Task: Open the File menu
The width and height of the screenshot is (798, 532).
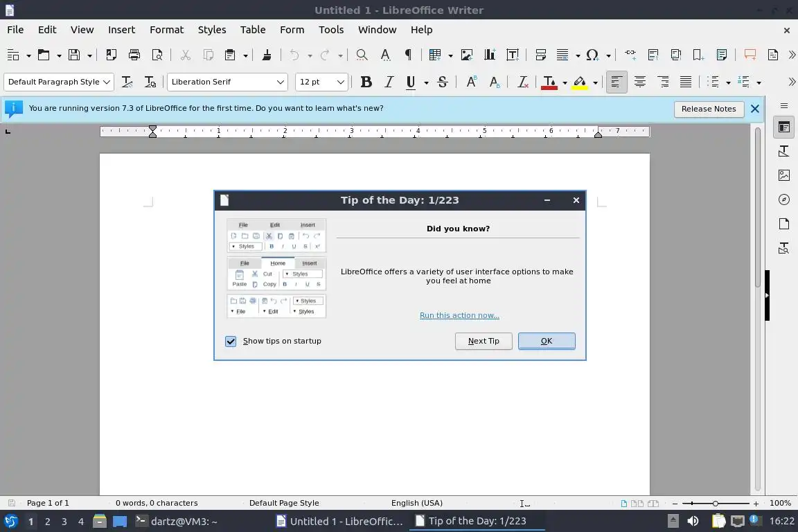Action: (15, 30)
